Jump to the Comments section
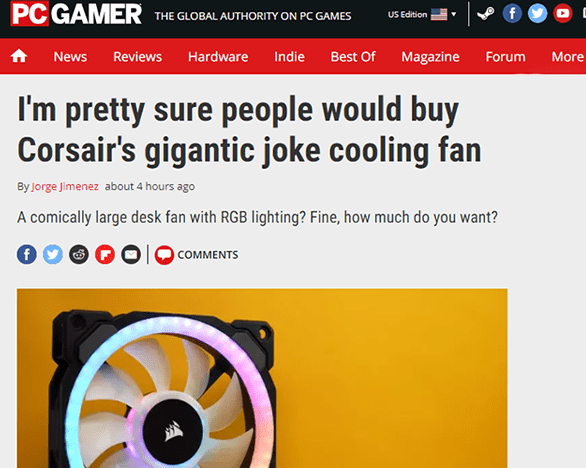The width and height of the screenshot is (586, 468). (197, 255)
